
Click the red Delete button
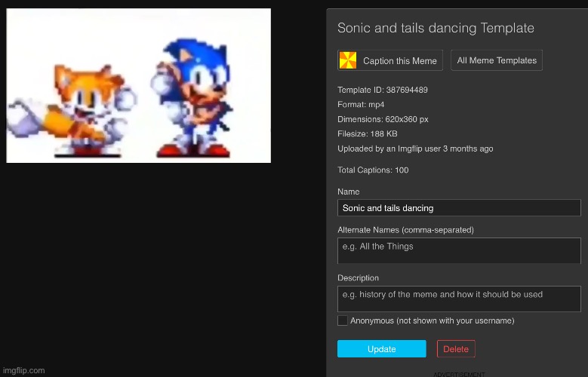[456, 349]
